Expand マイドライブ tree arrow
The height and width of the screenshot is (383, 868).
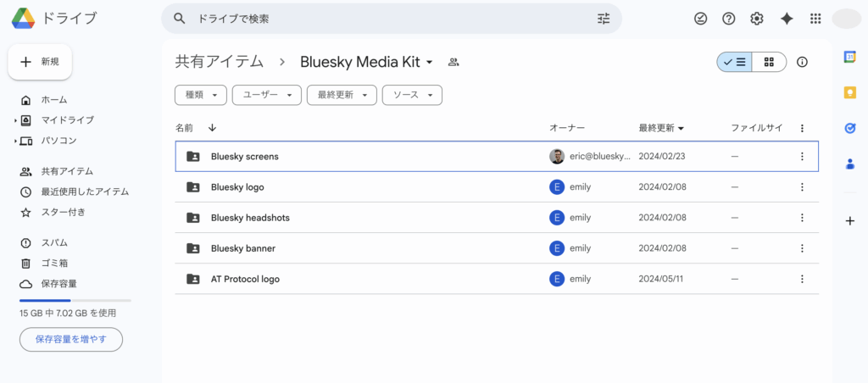[15, 120]
